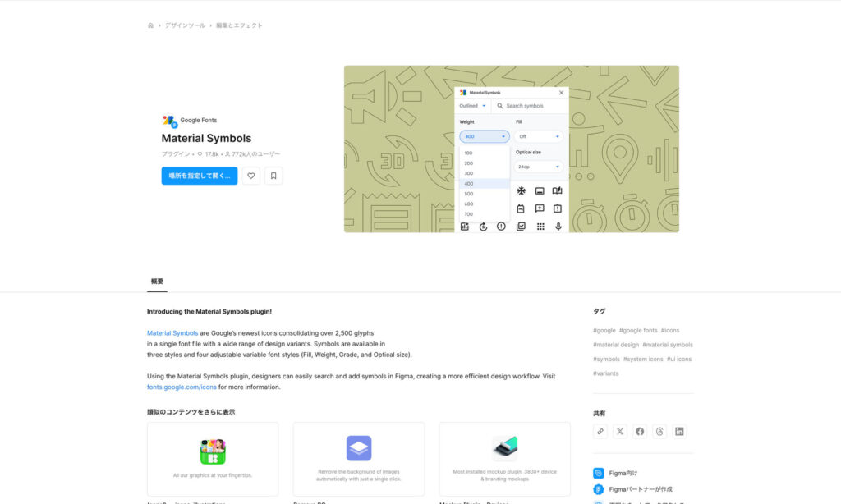Click the #symbols tag
The width and height of the screenshot is (841, 504).
[606, 360]
